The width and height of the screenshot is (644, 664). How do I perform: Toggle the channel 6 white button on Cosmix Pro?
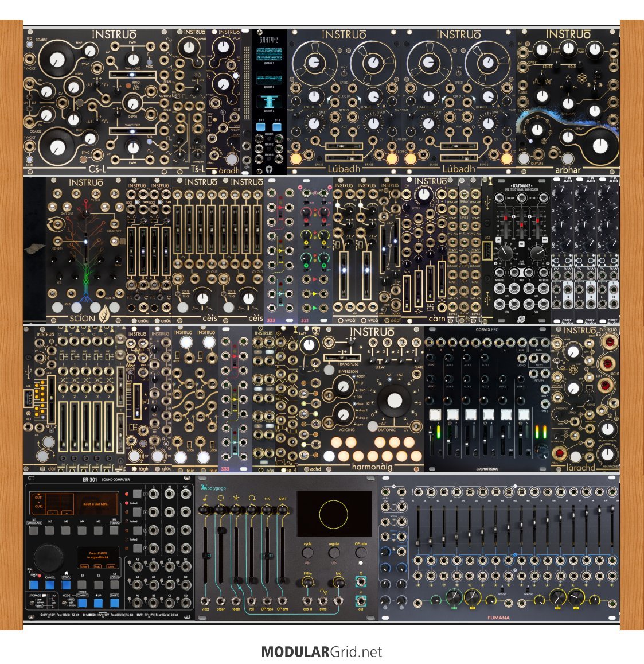click(524, 414)
